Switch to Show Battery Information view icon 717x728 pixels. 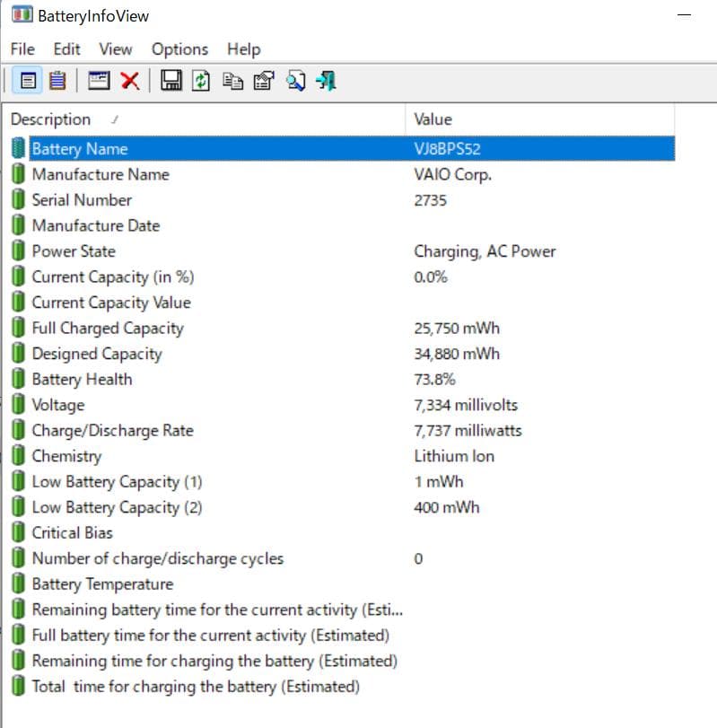[28, 81]
